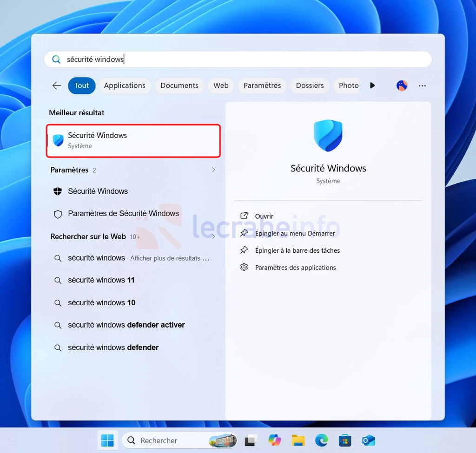The image size is (476, 453).
Task: Open the three-dot more options menu
Action: [422, 85]
